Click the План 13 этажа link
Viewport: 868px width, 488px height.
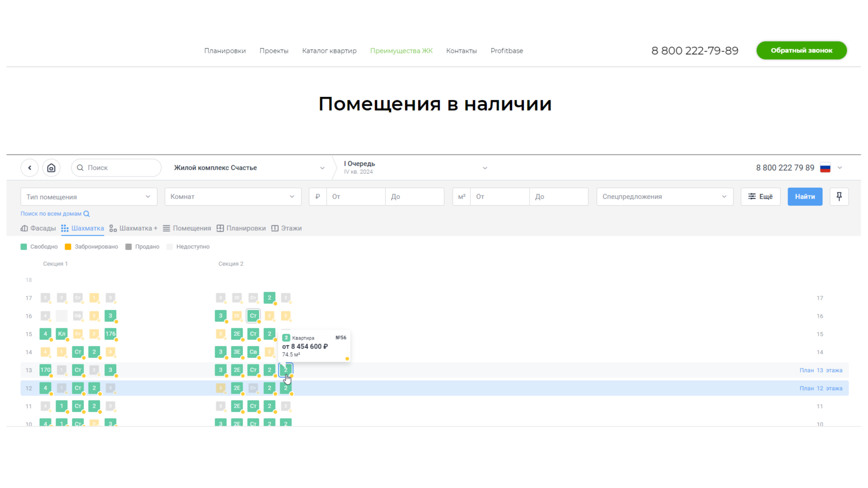(x=821, y=370)
